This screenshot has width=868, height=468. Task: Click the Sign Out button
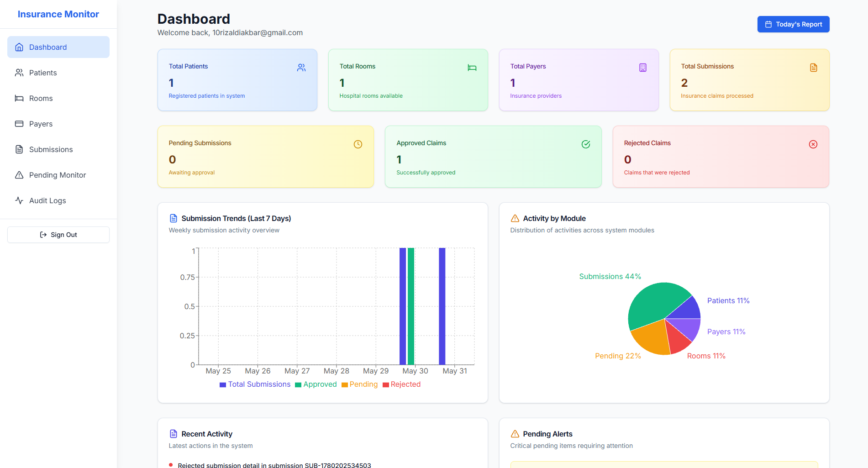tap(58, 235)
